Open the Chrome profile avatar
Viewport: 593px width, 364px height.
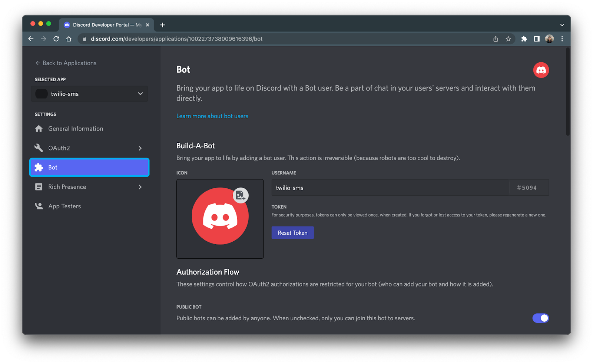(x=549, y=39)
